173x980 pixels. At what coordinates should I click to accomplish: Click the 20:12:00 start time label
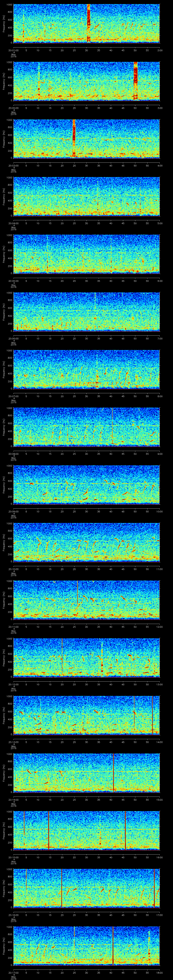click(x=13, y=684)
